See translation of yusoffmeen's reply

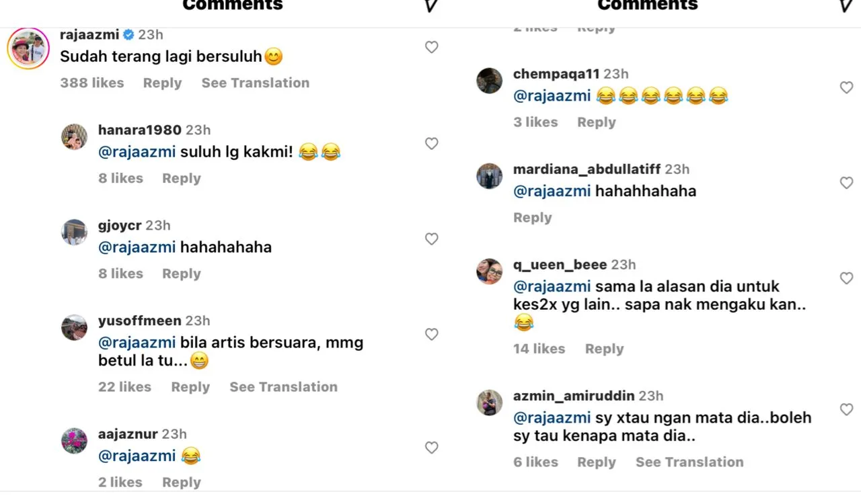click(x=283, y=387)
